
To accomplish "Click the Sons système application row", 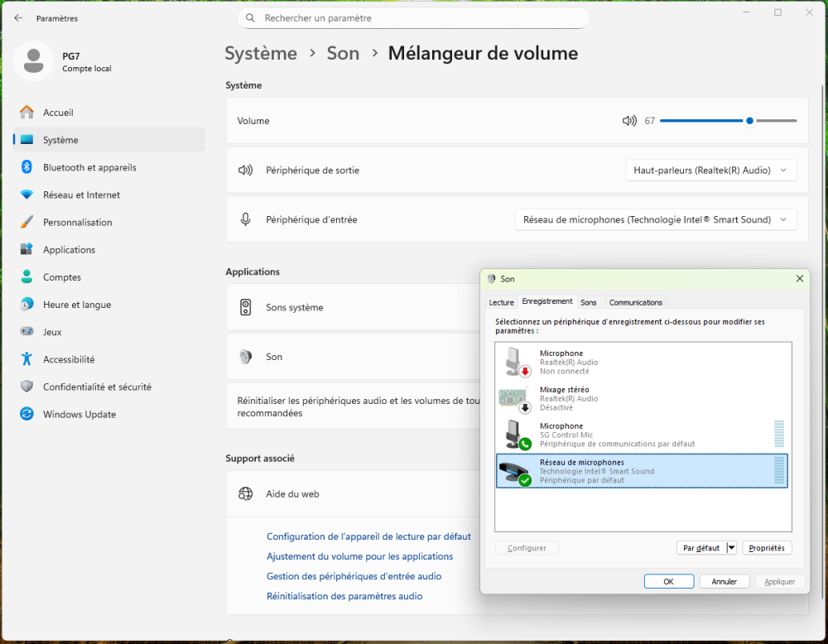I will coord(354,307).
